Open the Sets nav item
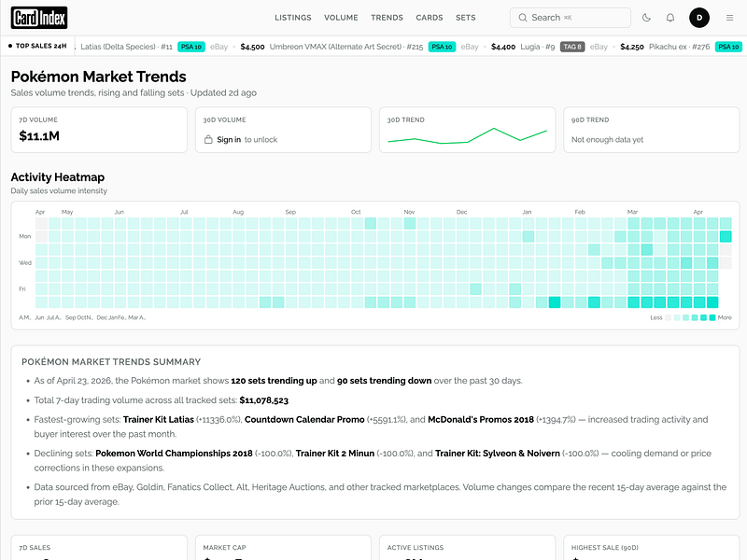 pyautogui.click(x=465, y=18)
